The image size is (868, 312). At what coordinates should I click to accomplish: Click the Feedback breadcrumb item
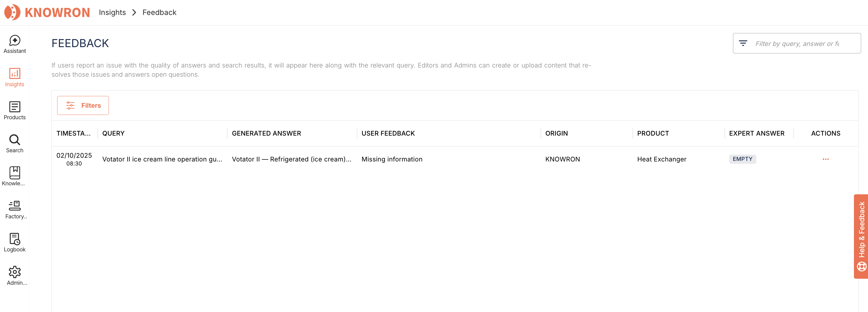click(x=159, y=12)
